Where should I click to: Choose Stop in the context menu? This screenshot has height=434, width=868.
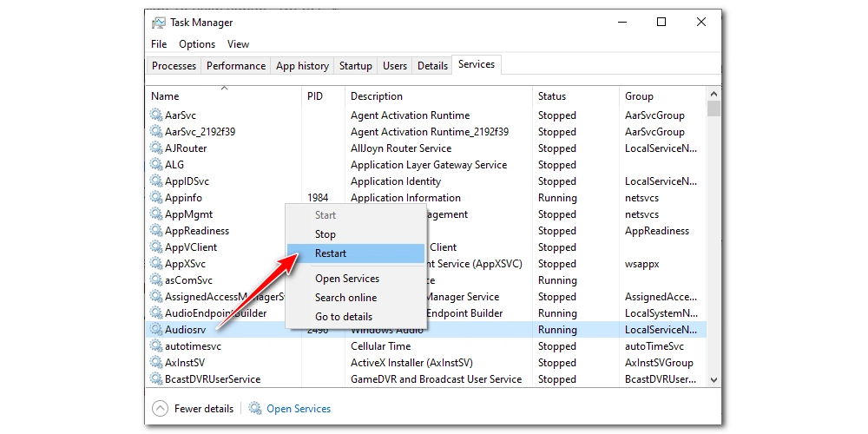pos(355,234)
